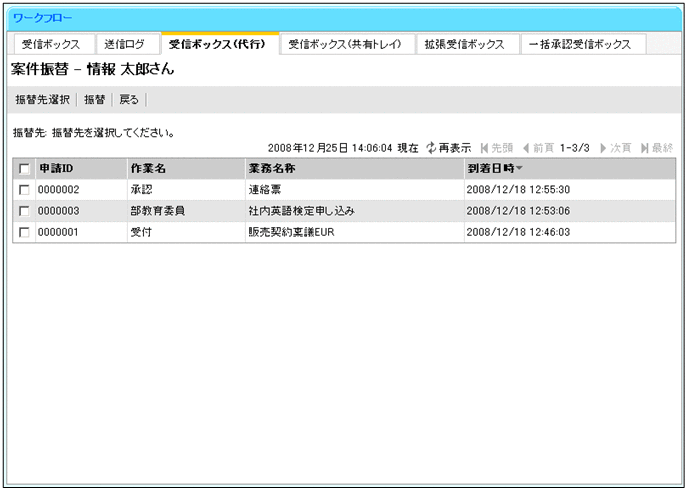This screenshot has height=491, width=687.
Task: Click the application ID 0000001
Action: coord(58,232)
